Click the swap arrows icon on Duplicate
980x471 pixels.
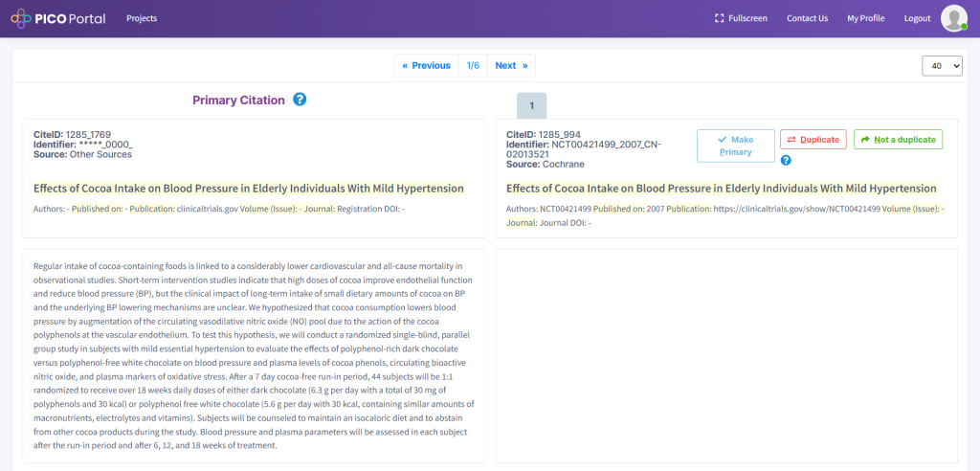pyautogui.click(x=791, y=140)
